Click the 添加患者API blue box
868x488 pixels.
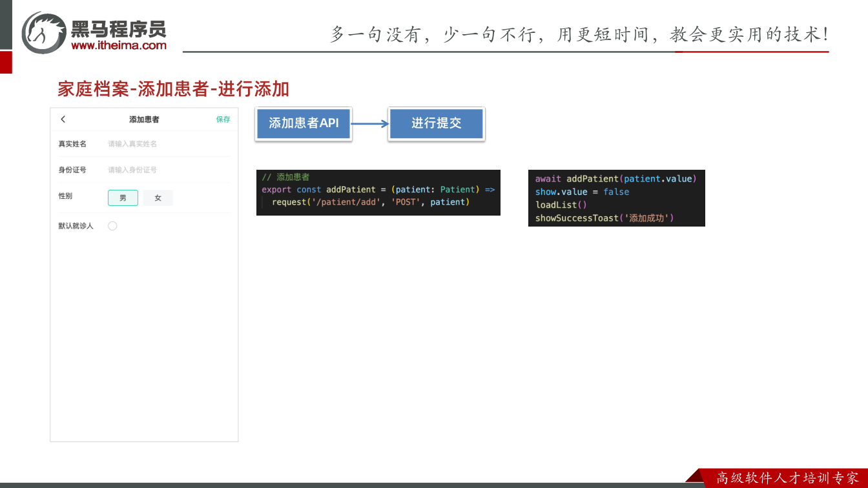pos(304,123)
